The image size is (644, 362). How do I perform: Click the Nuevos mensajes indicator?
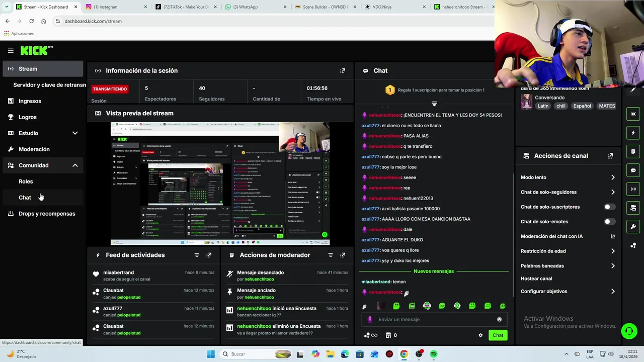(434, 271)
